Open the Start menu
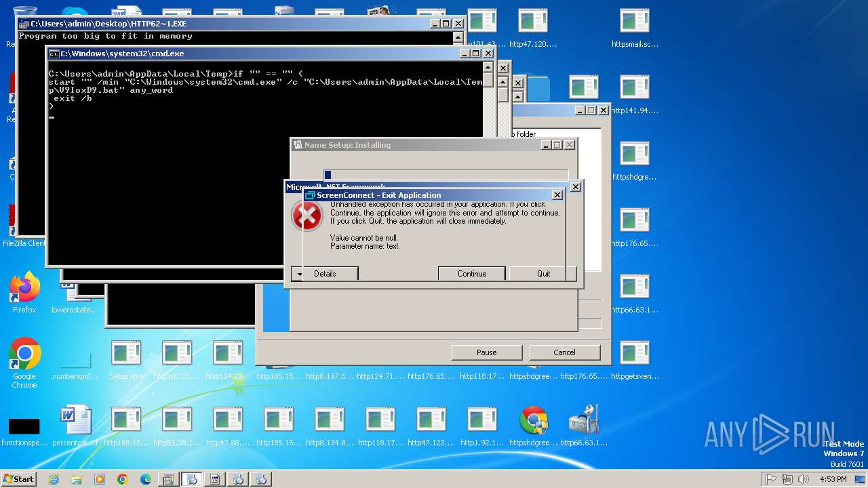The height and width of the screenshot is (488, 868). click(19, 479)
